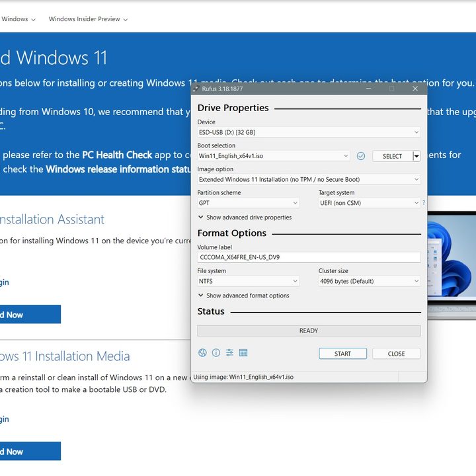Minimize the Rufus window
The height and width of the screenshot is (476, 476).
(368, 89)
